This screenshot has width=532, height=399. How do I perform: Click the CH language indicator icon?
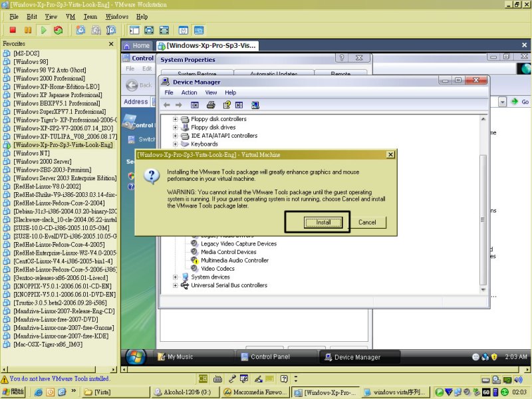click(x=203, y=378)
